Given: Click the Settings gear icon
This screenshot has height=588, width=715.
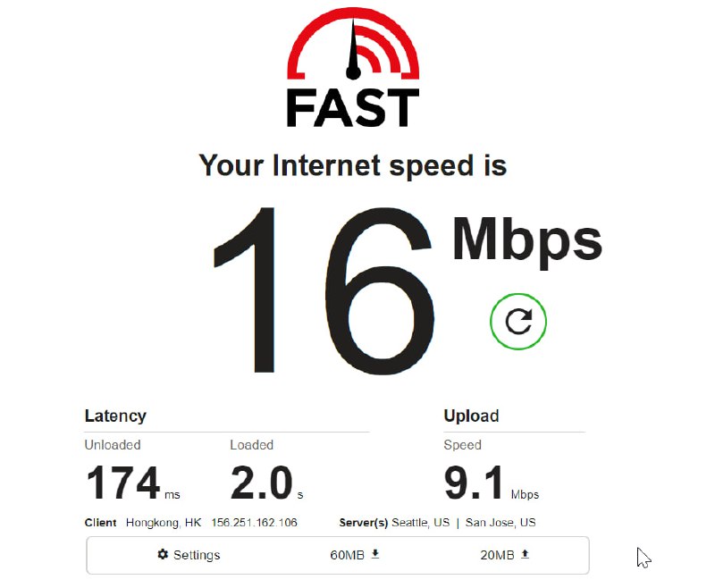Looking at the screenshot, I should pyautogui.click(x=163, y=554).
